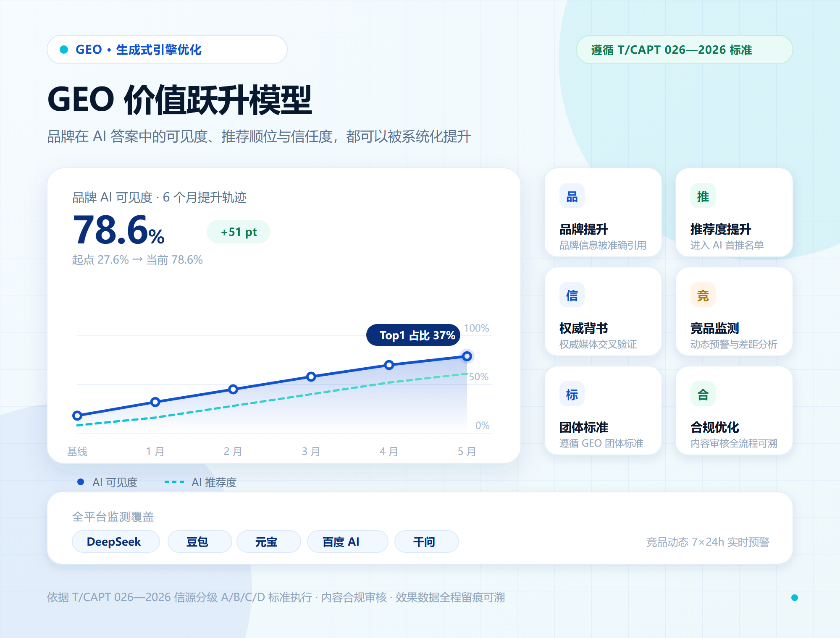840x638 pixels.
Task: Click the 3 月 axis label
Action: point(311,452)
